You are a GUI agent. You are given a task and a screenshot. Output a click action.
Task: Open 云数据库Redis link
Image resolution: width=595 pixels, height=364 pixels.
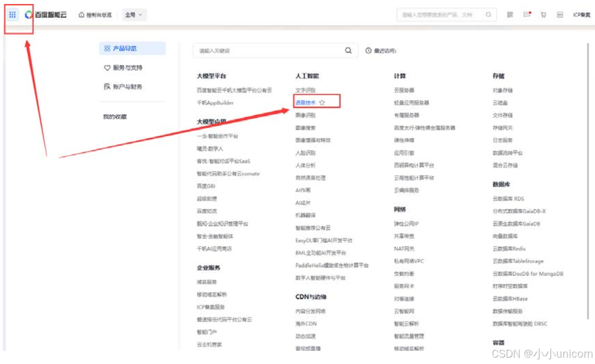[509, 249]
